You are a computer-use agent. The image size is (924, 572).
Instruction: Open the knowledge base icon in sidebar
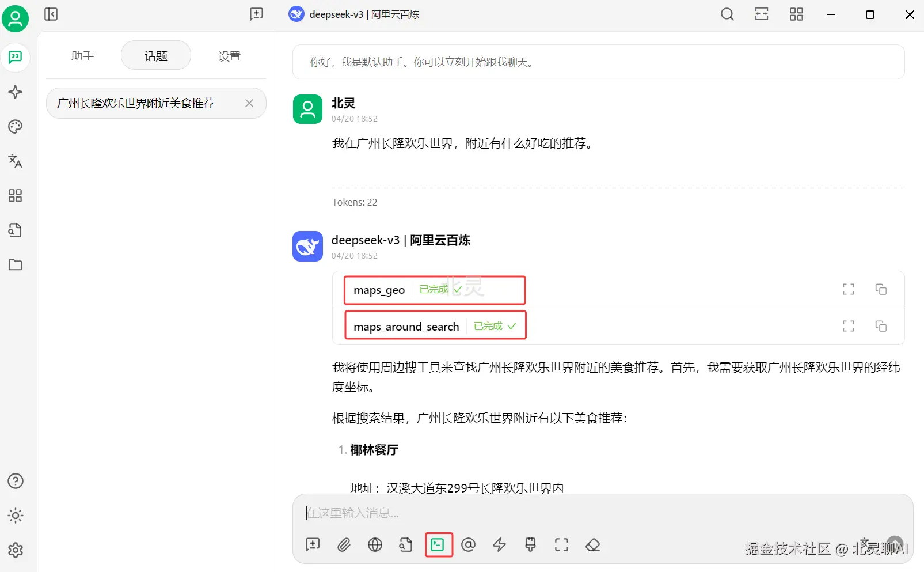16,230
